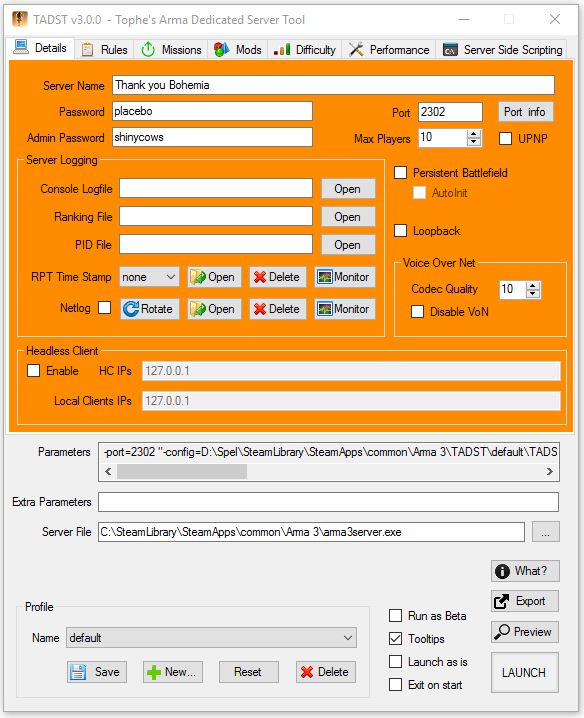Export the server configuration

coord(525,601)
